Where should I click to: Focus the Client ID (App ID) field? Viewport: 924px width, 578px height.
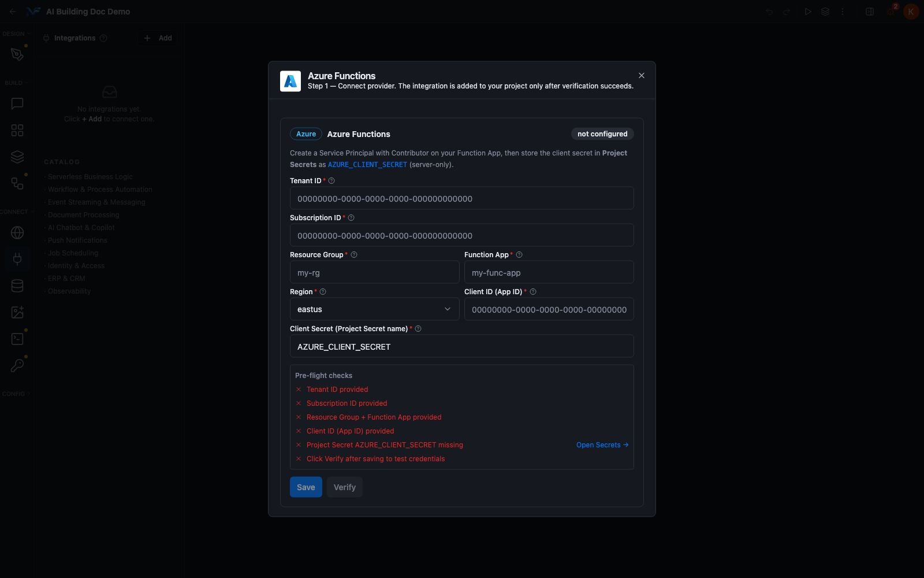549,309
